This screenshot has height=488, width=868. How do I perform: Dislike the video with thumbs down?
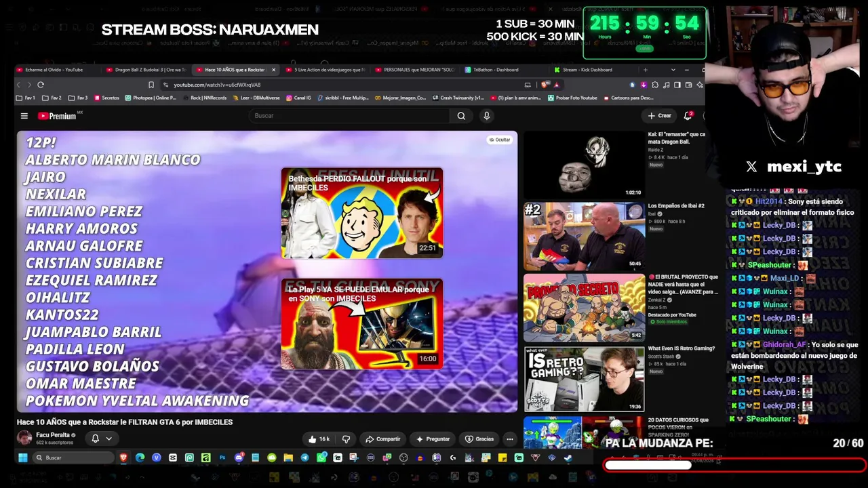(346, 439)
